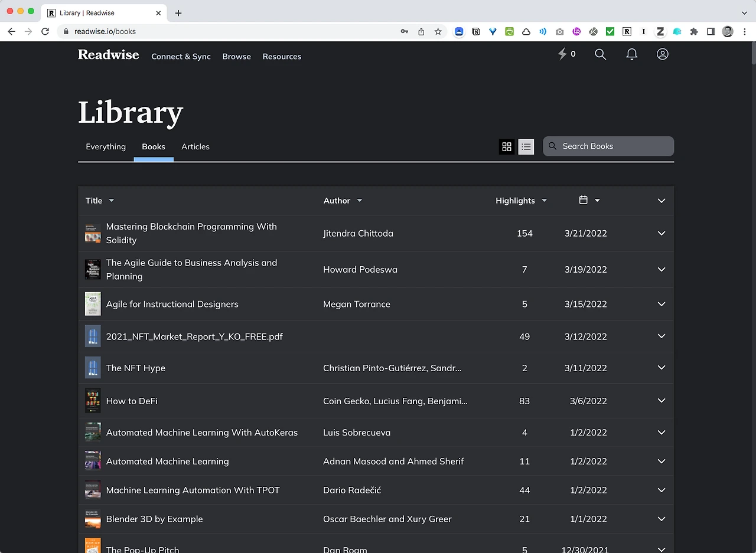Close the Library | Readwise tab
This screenshot has width=756, height=553.
pyautogui.click(x=158, y=13)
